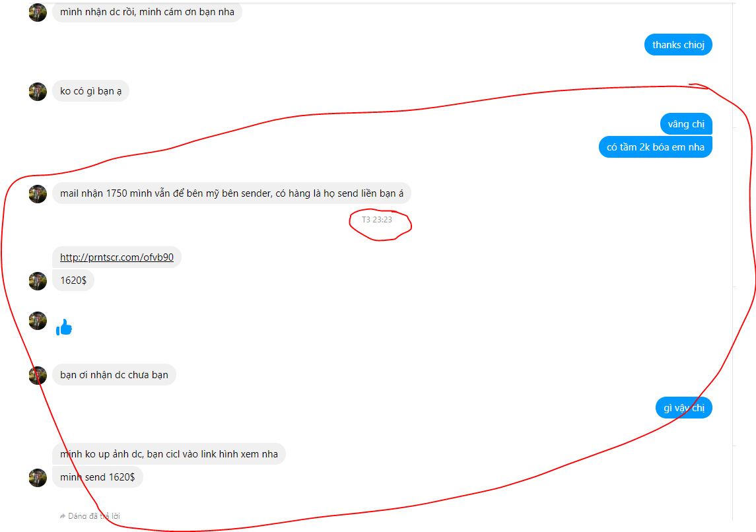
Task: Select the "minh send 1620$" message bubble
Action: click(98, 477)
